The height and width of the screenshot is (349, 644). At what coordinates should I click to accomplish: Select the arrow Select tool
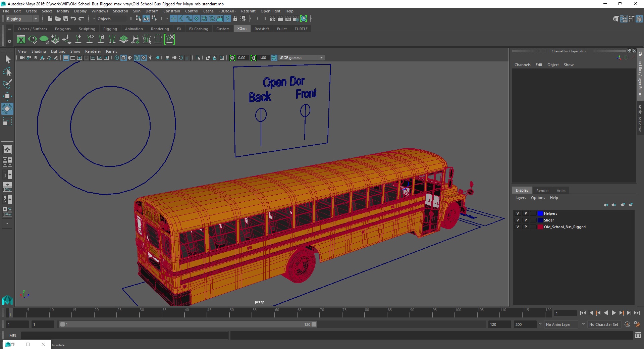coord(7,59)
